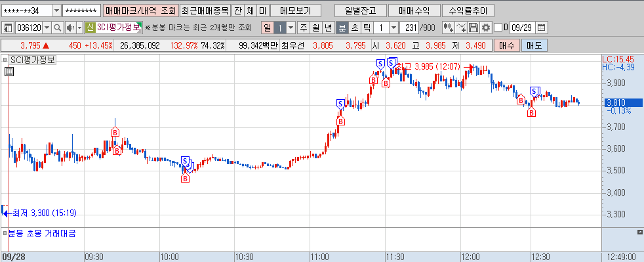Select the 분 minute period toggle

click(342, 28)
